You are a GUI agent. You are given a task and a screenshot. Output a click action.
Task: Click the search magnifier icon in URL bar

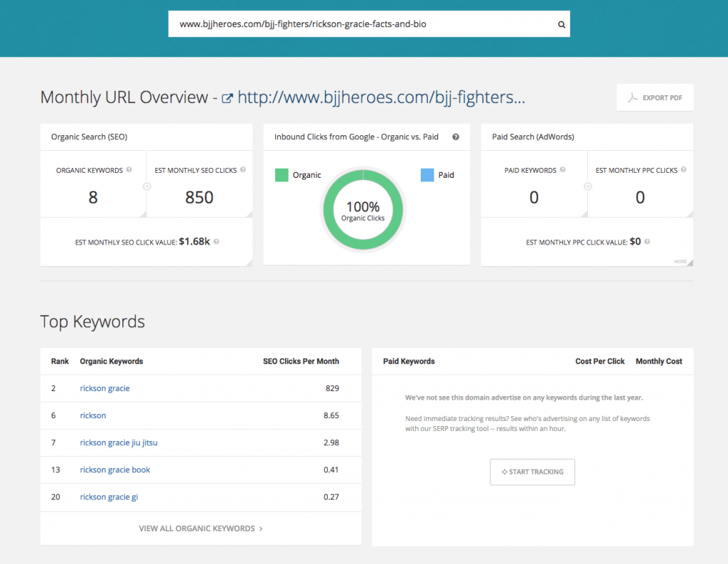(x=561, y=24)
